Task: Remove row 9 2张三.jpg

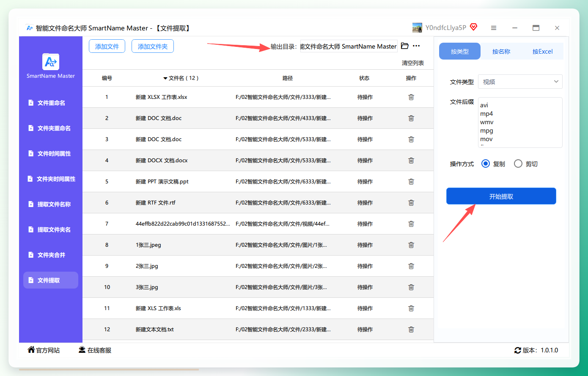Action: [411, 266]
